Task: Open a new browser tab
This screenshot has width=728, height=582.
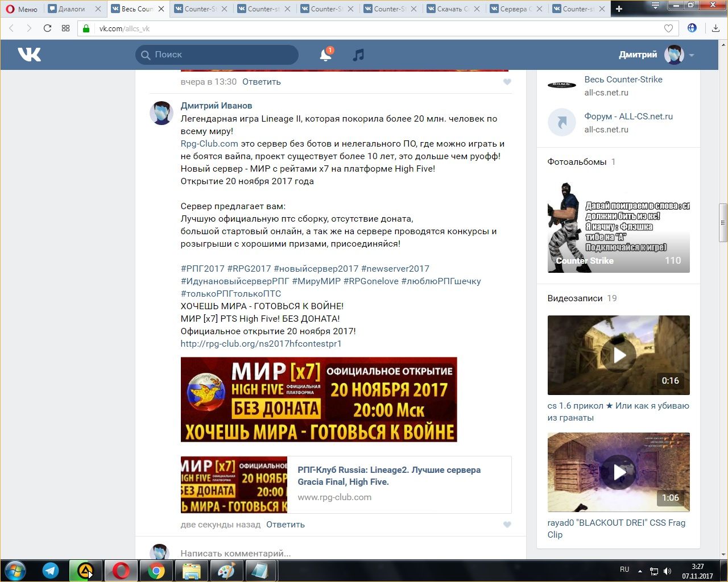Action: (619, 9)
